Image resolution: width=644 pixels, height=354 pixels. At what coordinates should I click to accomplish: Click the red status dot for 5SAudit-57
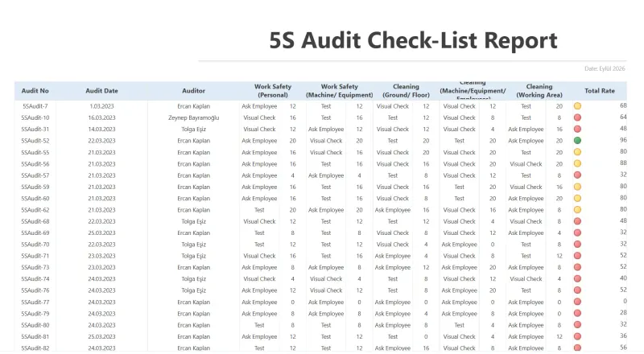(x=577, y=175)
